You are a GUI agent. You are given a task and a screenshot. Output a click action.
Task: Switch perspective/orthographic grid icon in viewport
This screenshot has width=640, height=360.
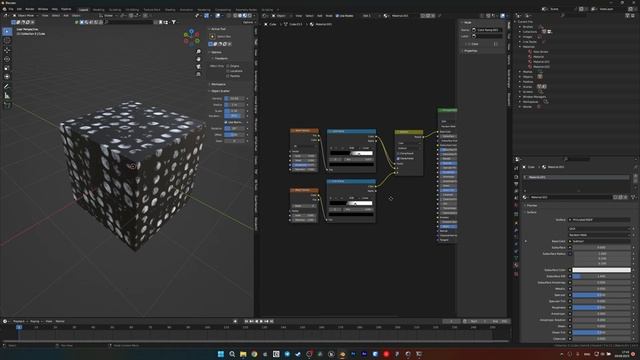[198, 74]
